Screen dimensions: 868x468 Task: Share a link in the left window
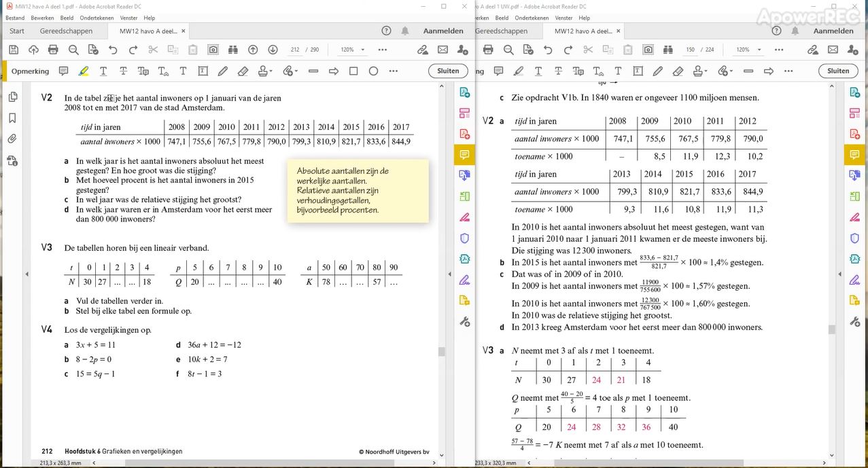(x=423, y=50)
